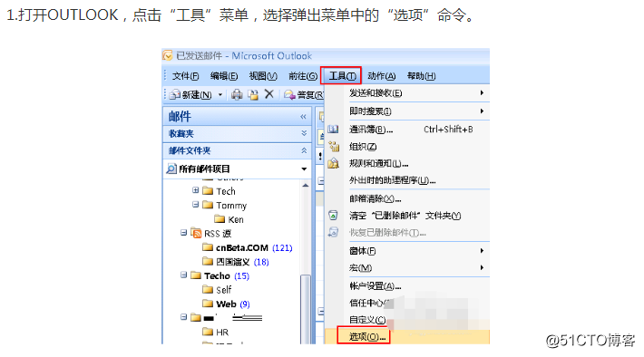Open the 前往(G) menu
Screen dimensions: 644x357
click(x=303, y=76)
